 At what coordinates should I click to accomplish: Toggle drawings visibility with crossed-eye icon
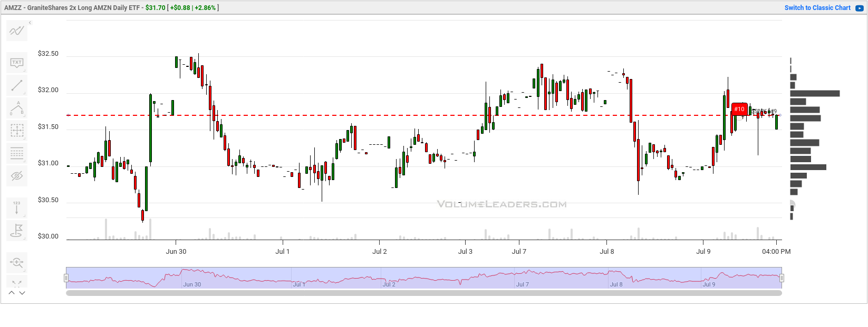(x=17, y=176)
